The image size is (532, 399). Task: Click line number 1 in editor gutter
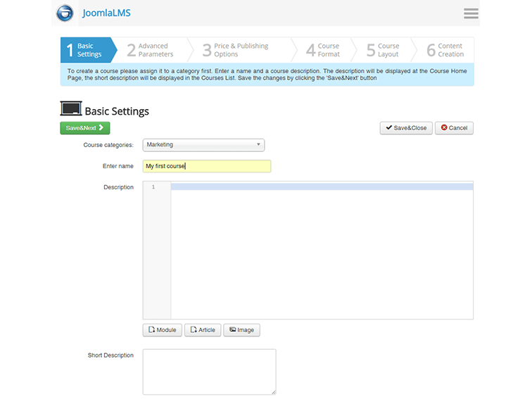click(x=153, y=187)
